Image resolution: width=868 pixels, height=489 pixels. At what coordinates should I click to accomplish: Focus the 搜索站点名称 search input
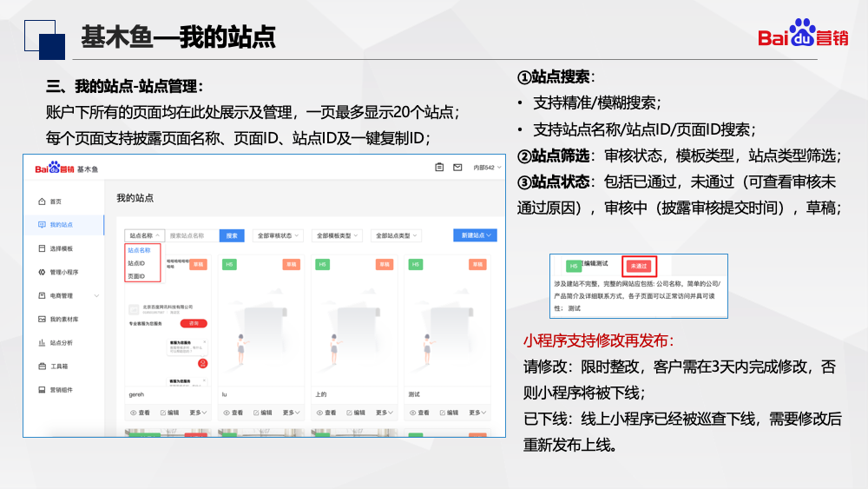point(192,235)
